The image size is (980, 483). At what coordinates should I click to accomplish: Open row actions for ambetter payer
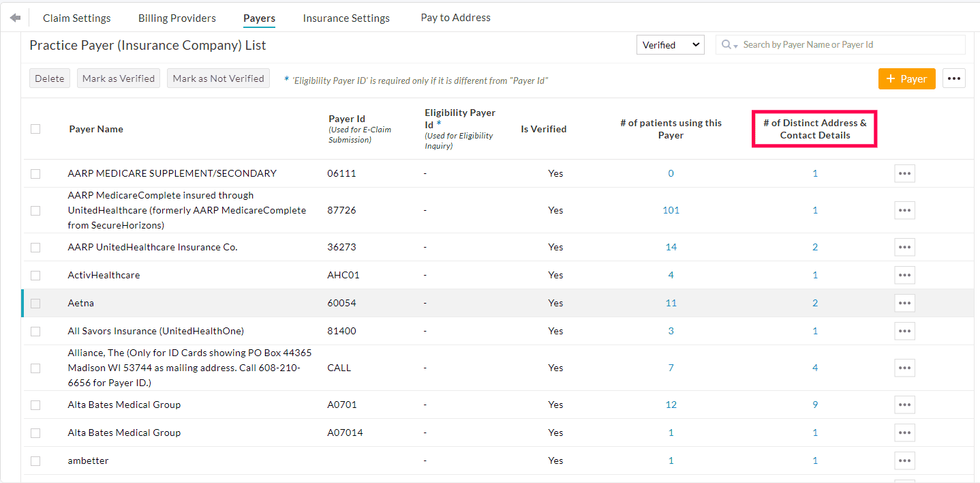[904, 460]
